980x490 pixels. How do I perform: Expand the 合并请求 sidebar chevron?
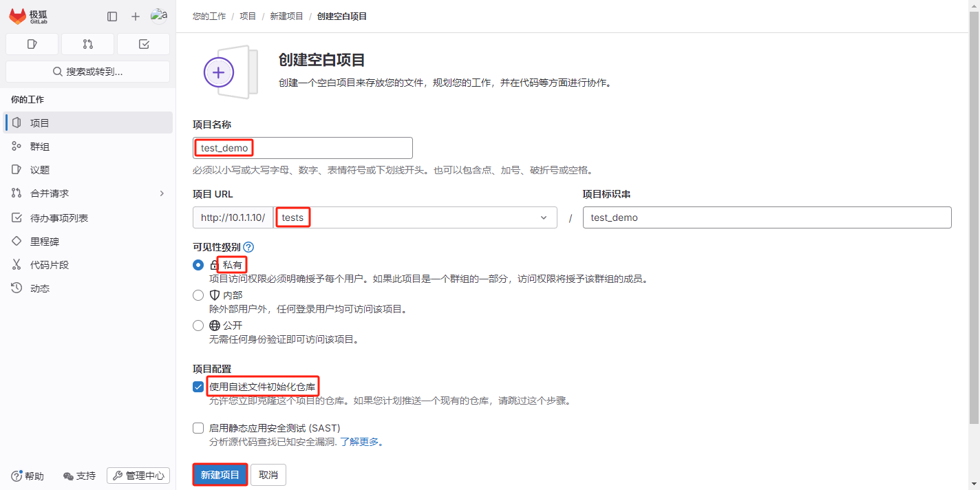click(x=162, y=193)
